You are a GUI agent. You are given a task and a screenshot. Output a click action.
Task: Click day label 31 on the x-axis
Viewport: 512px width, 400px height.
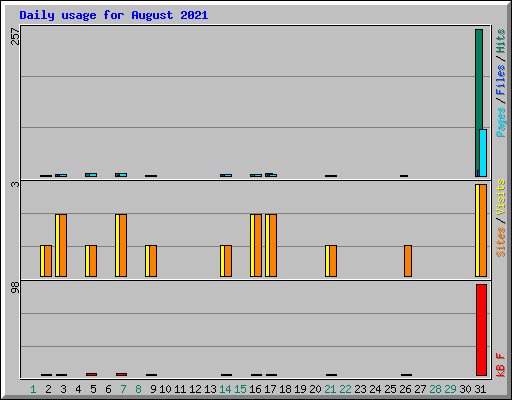tap(480, 389)
